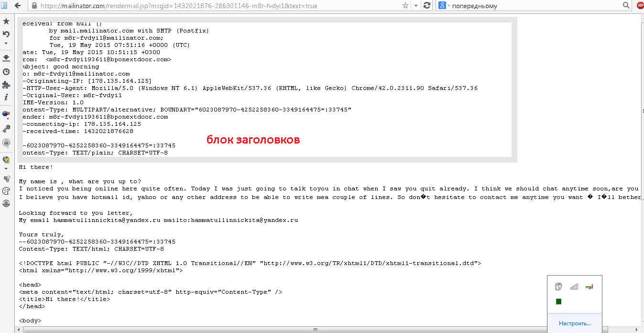Click the network signal bars tray icon

click(x=574, y=287)
